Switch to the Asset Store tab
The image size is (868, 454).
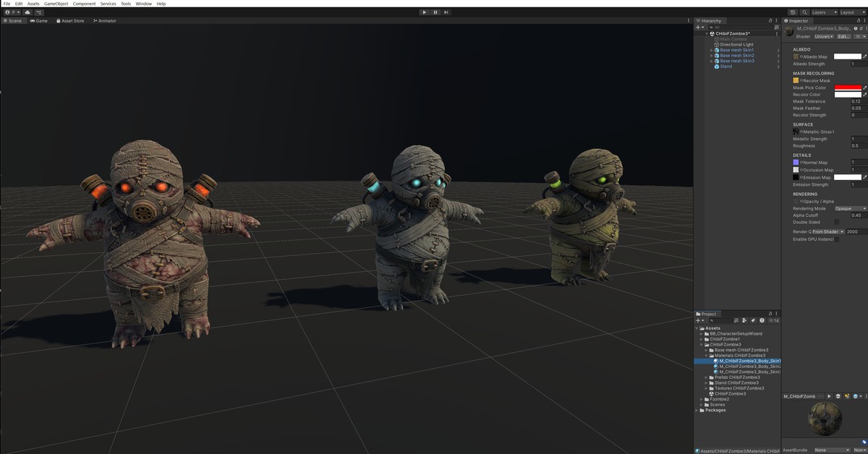70,21
